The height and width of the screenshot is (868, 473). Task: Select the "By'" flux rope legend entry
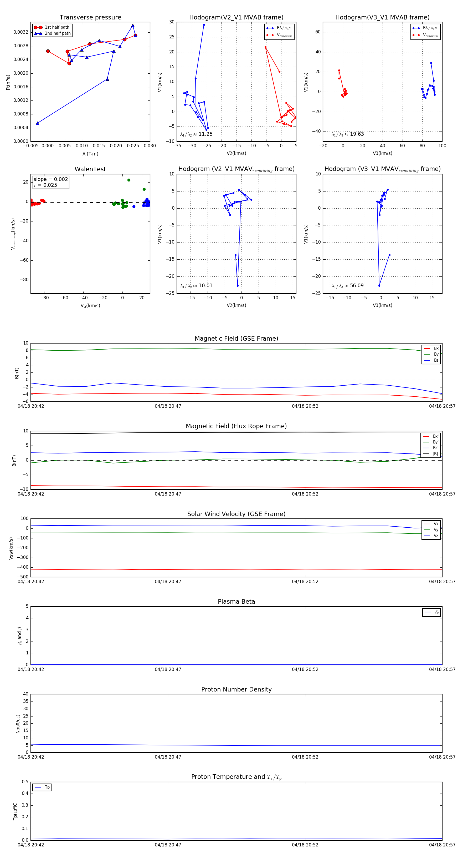click(431, 442)
